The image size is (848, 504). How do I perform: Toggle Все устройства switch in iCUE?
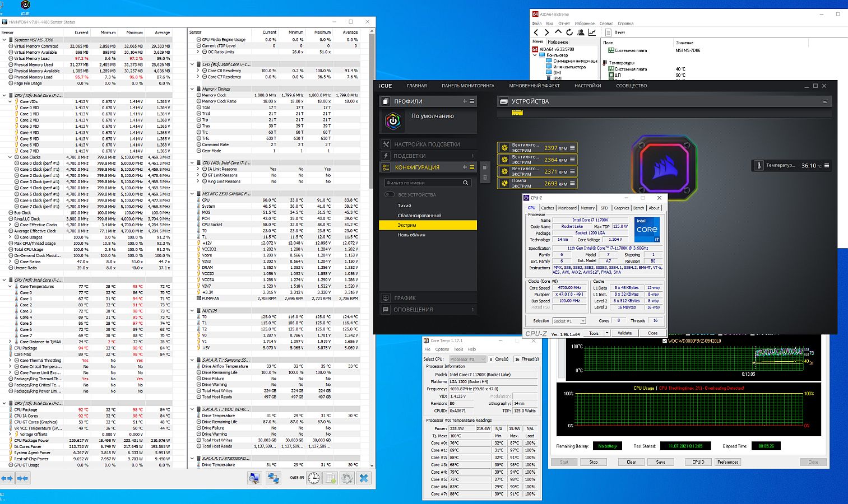pos(389,194)
